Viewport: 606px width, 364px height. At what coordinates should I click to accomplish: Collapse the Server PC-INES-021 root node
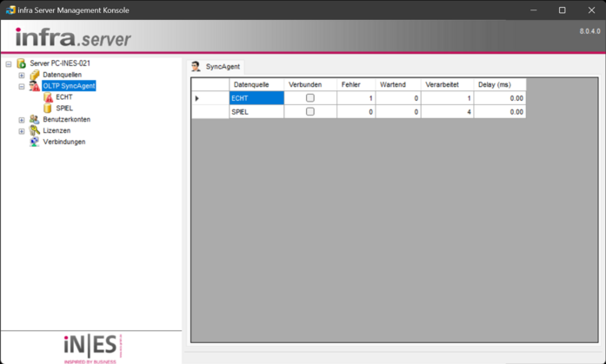coord(9,63)
